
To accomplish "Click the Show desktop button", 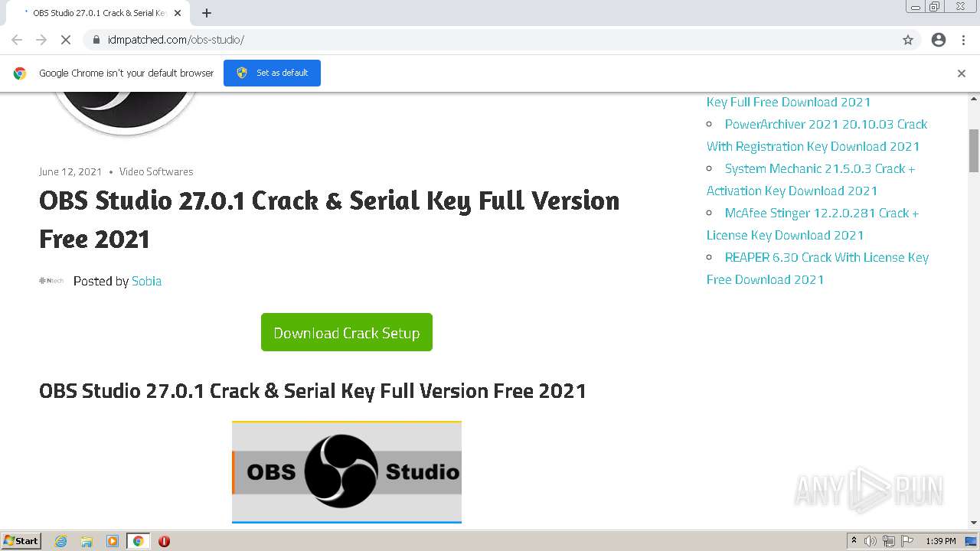I will click(972, 541).
